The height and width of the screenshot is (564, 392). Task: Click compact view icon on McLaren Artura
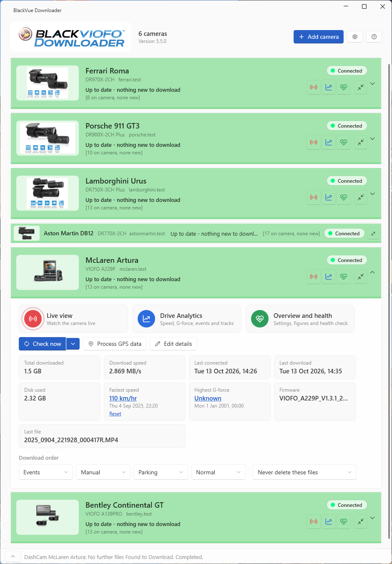[361, 277]
